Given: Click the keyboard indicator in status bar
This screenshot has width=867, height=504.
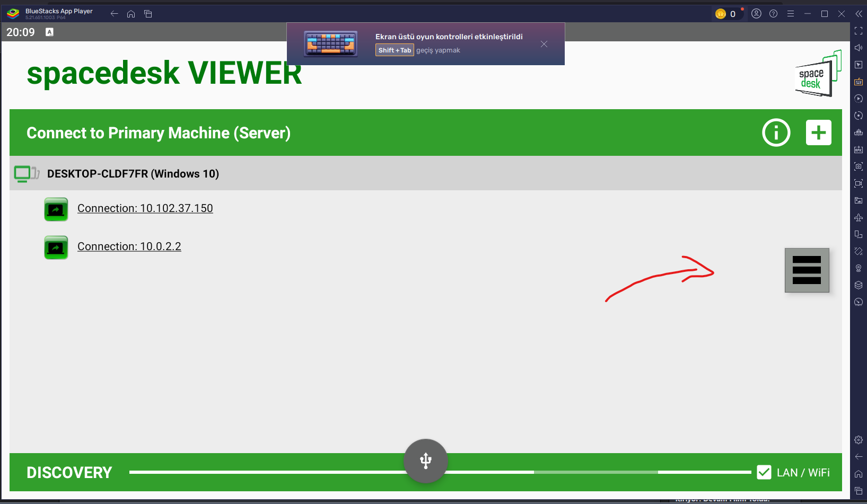Looking at the screenshot, I should (49, 32).
